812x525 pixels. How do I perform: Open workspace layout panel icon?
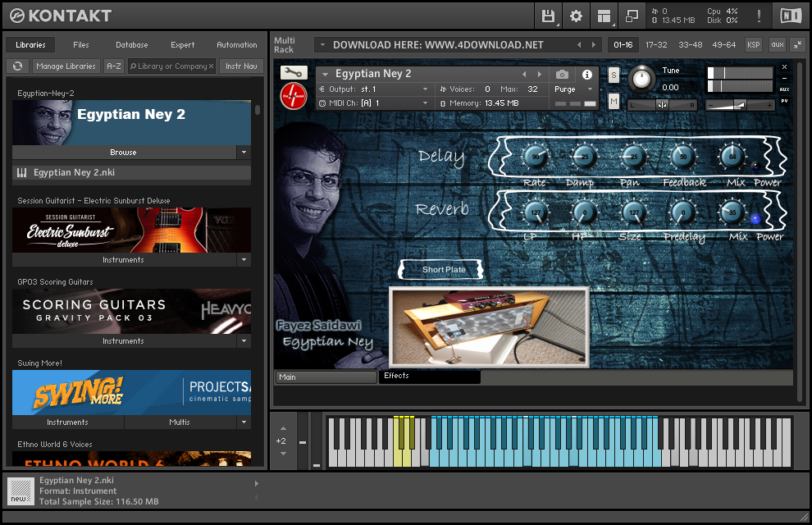pyautogui.click(x=604, y=16)
